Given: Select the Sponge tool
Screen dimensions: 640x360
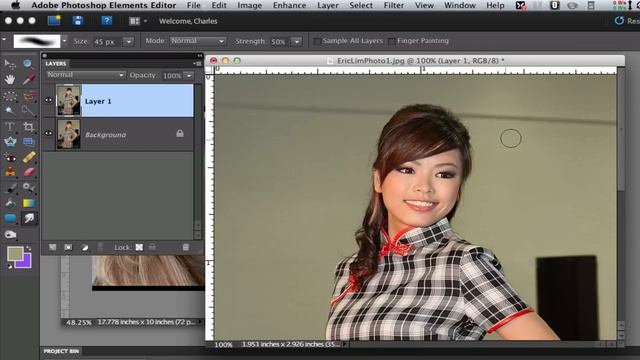Looking at the screenshot, I should (x=10, y=235).
